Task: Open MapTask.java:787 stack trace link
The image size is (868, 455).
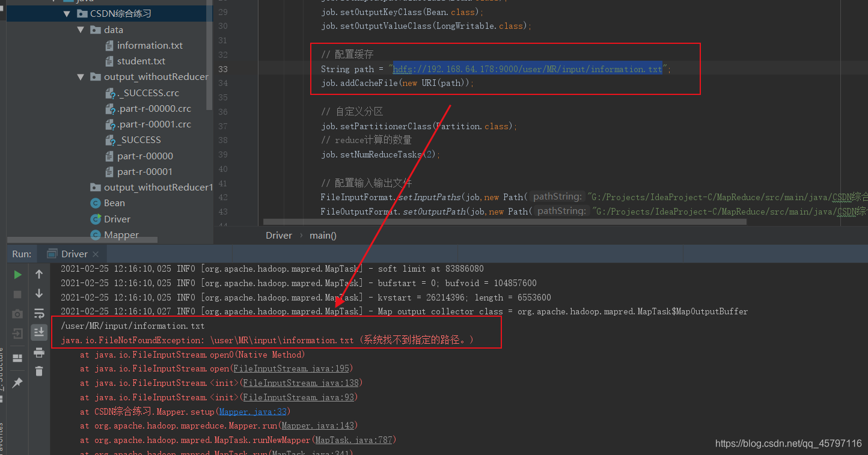Action: click(x=353, y=441)
